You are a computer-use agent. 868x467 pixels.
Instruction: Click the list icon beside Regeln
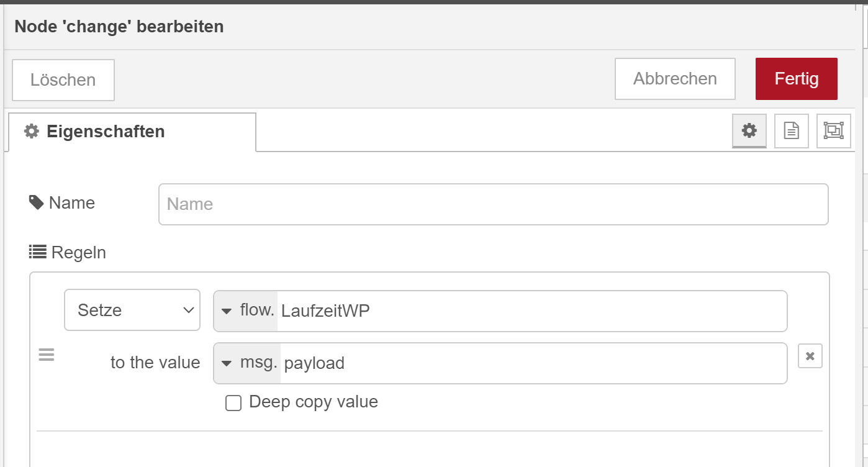(37, 252)
